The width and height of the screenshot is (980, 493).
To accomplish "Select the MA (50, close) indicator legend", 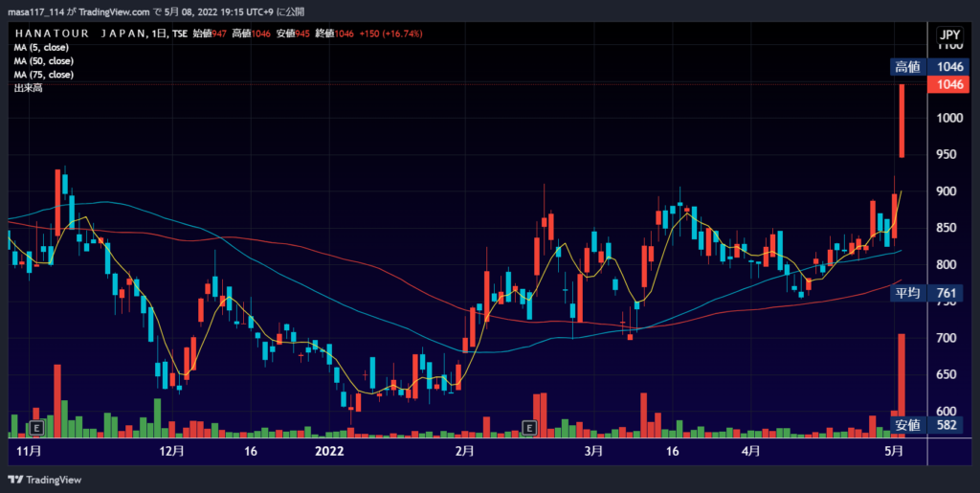I will pyautogui.click(x=44, y=61).
